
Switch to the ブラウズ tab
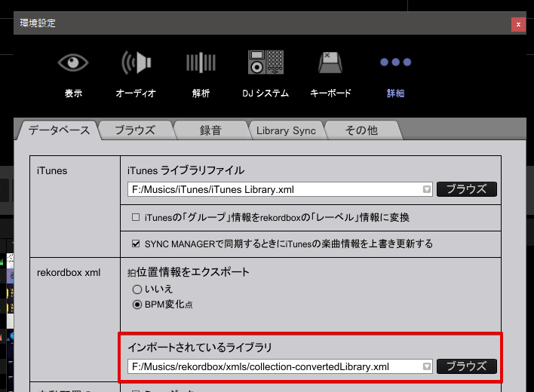(135, 130)
